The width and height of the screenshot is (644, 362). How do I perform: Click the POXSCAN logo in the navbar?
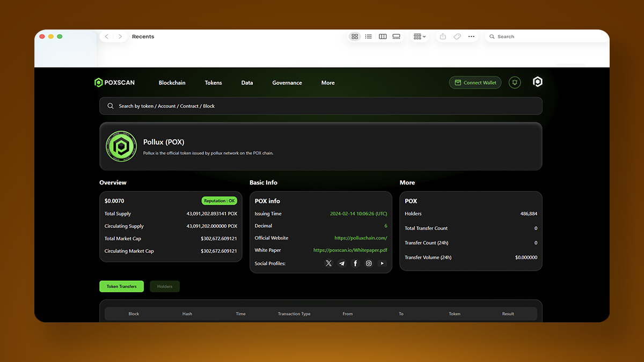114,83
